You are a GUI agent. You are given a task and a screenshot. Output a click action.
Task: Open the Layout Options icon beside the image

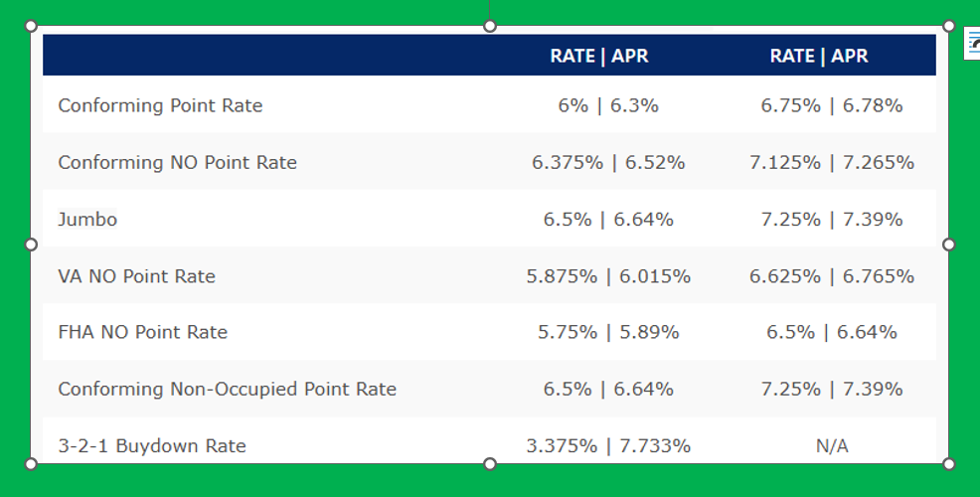(972, 45)
